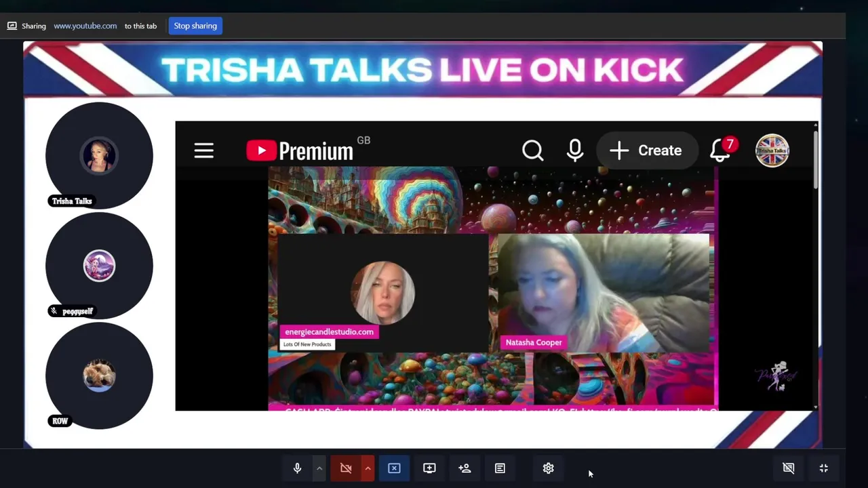
Task: Toggle the crossed-out screen icon on the toolbar
Action: pyautogui.click(x=789, y=468)
